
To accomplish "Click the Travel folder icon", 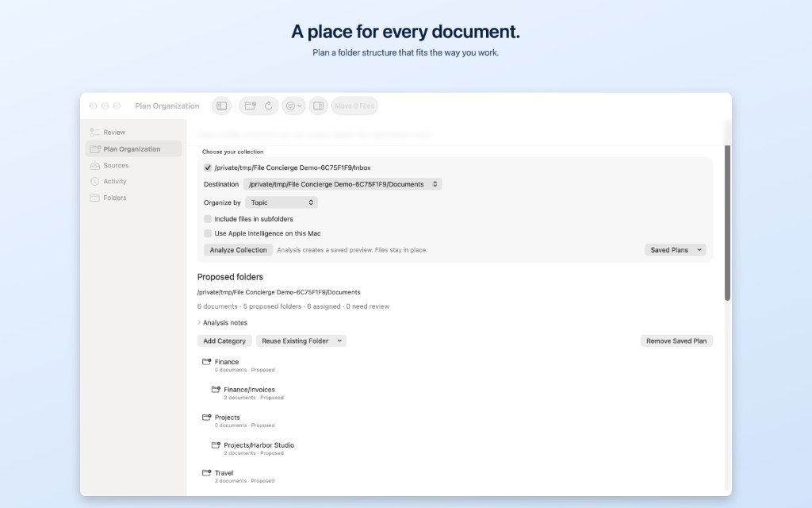I will (x=207, y=472).
